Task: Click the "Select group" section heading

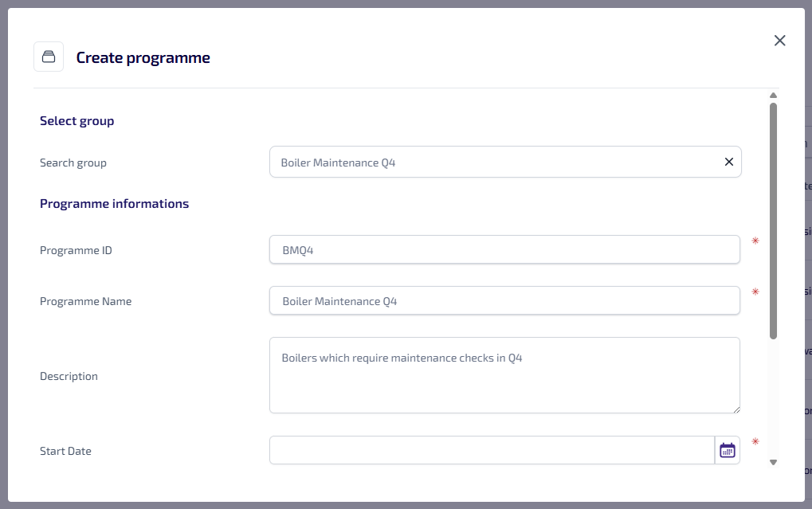Action: [x=77, y=121]
